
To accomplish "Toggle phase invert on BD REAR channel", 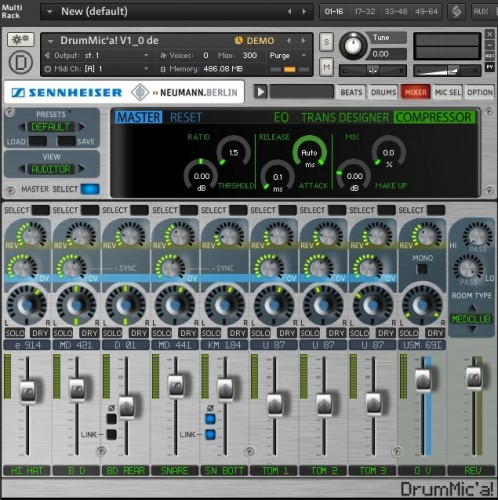I will [x=111, y=419].
